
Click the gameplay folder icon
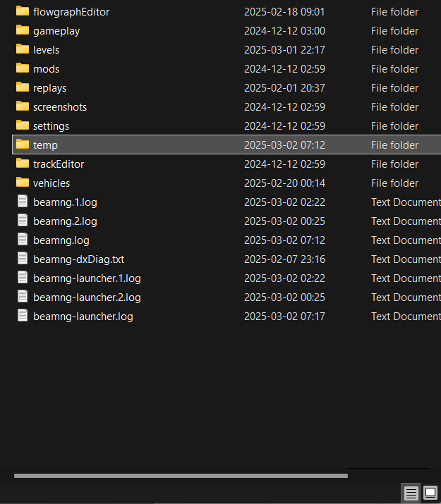coord(23,30)
